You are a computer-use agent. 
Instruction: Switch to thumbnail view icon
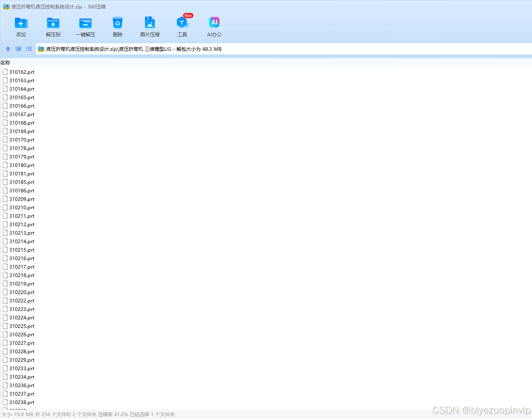coord(19,49)
